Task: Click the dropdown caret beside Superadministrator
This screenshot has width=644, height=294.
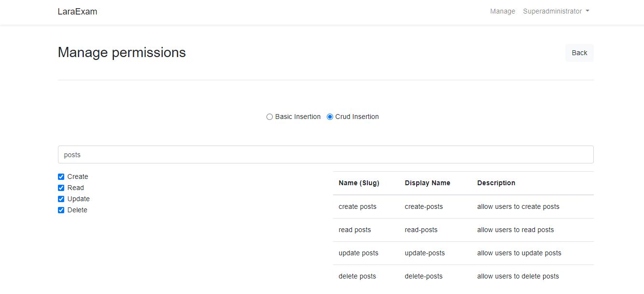Action: coord(588,11)
